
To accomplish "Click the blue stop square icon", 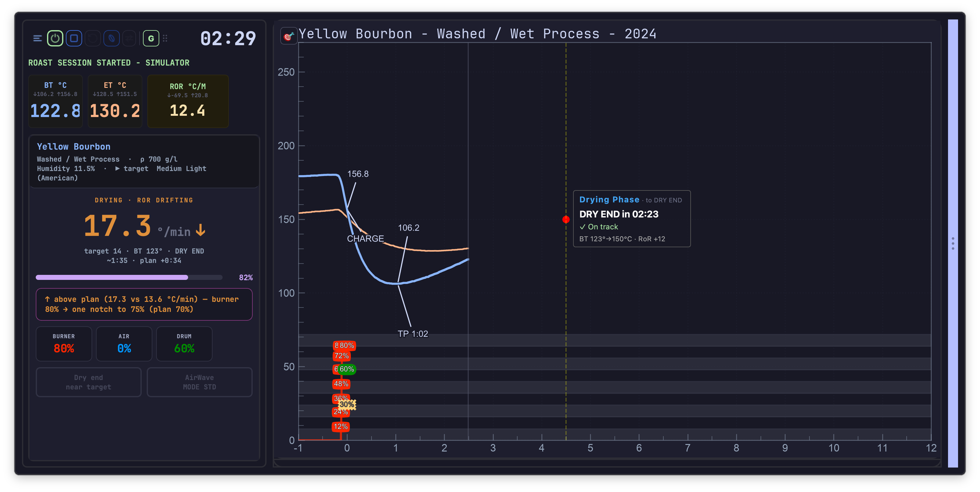I will [74, 39].
